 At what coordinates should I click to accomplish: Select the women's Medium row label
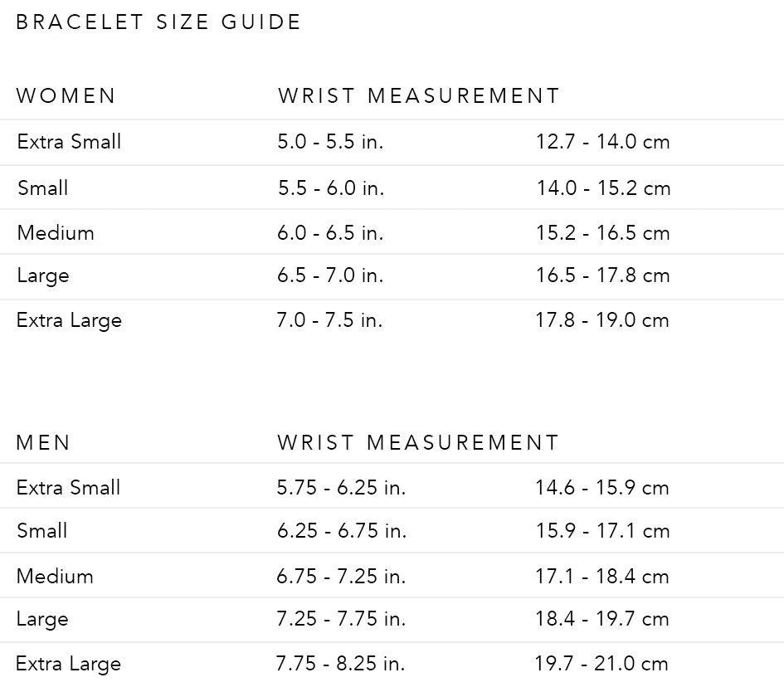56,232
